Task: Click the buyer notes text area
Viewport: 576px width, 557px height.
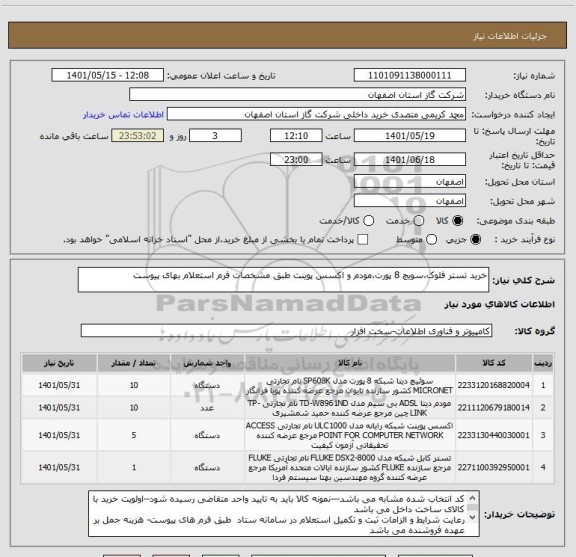Action: (284, 513)
